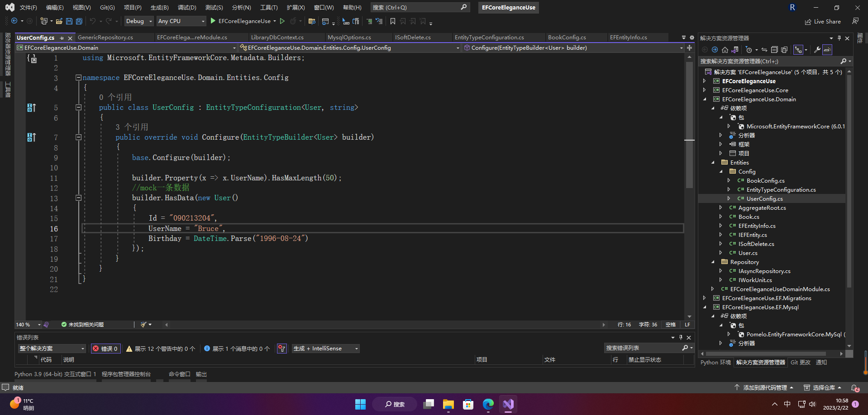Expand the EFCoreEleganceUse.Core project node
This screenshot has width=868, height=415.
click(x=705, y=90)
